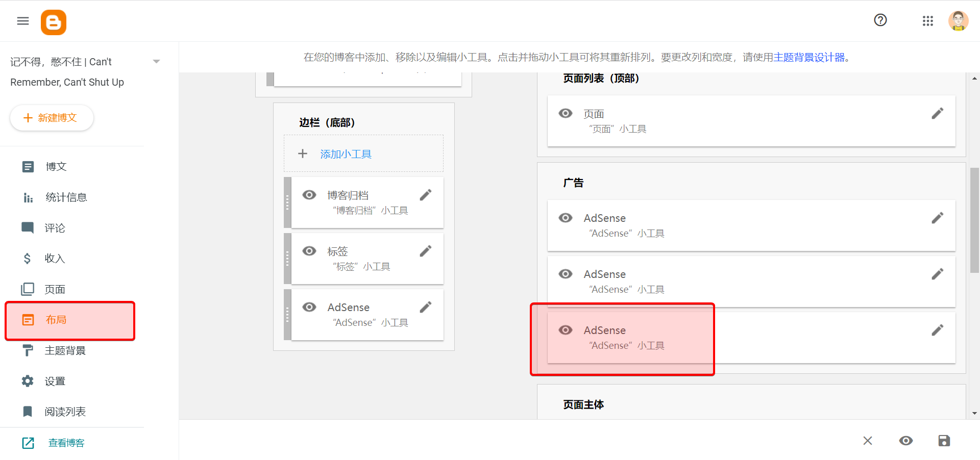Expand the blog selector dropdown arrow

157,62
